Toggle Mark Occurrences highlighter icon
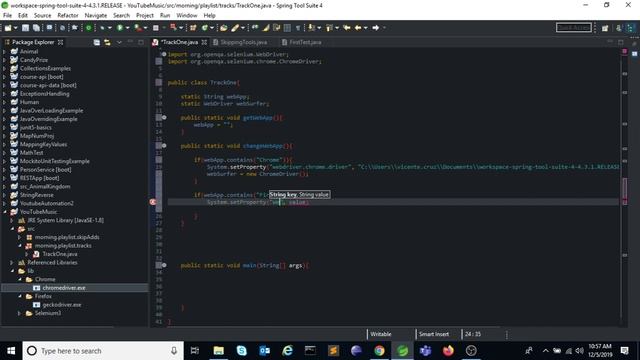640x360 pixels. (x=266, y=28)
